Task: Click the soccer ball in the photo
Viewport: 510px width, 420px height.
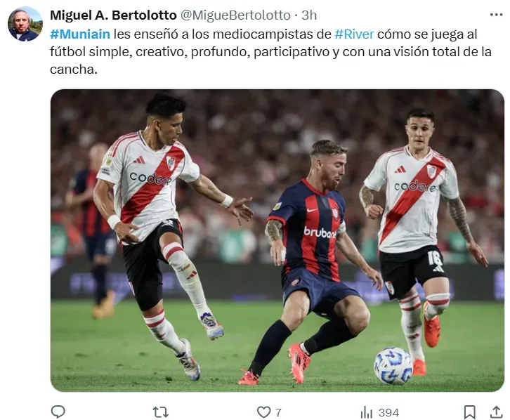Action: [x=393, y=365]
